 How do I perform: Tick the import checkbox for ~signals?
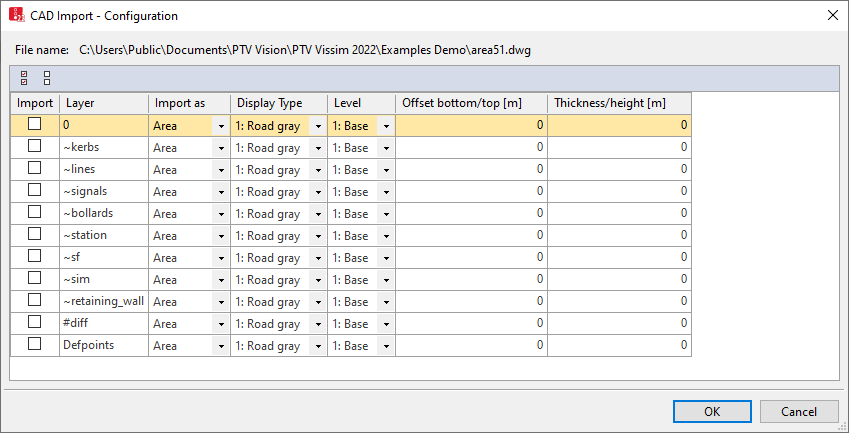point(35,191)
